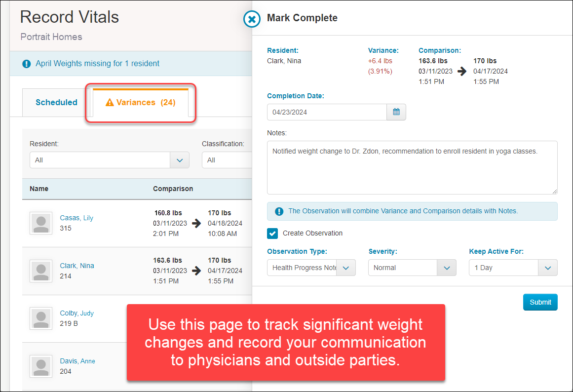573x392 pixels.
Task: Click Lily Casas avatar thumbnail
Action: click(41, 223)
